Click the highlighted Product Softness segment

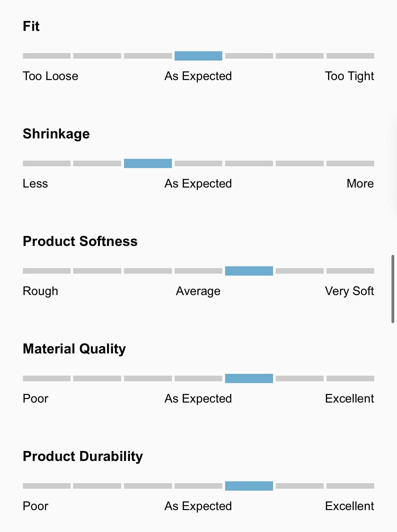(249, 271)
